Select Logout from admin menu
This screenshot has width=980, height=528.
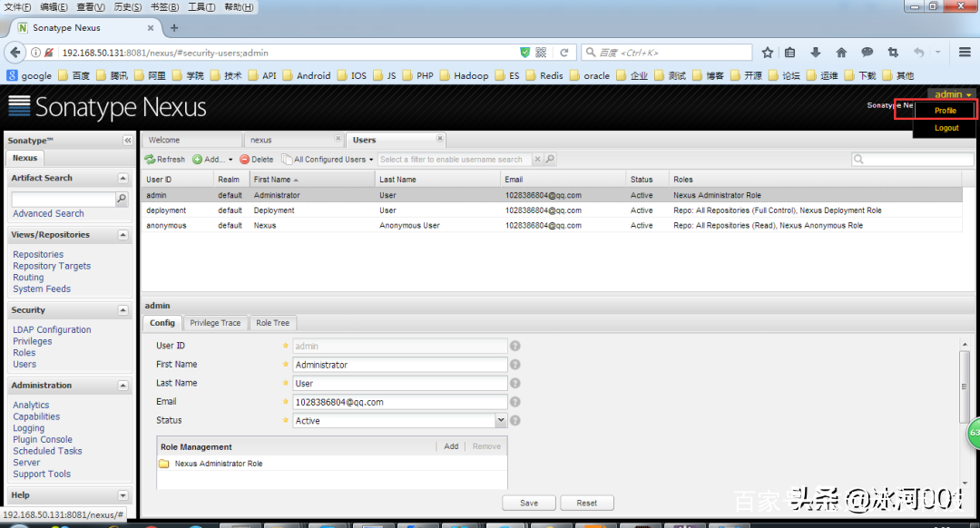pyautogui.click(x=946, y=128)
